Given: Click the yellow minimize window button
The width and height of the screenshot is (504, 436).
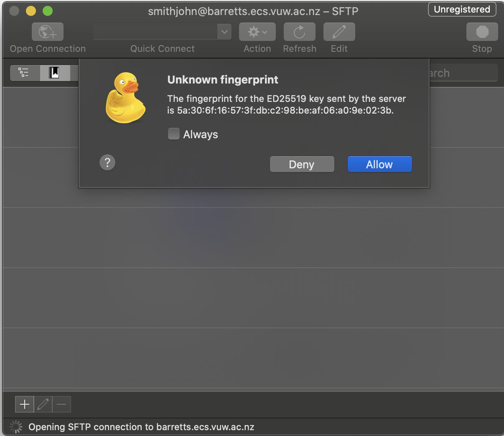Looking at the screenshot, I should [31, 11].
